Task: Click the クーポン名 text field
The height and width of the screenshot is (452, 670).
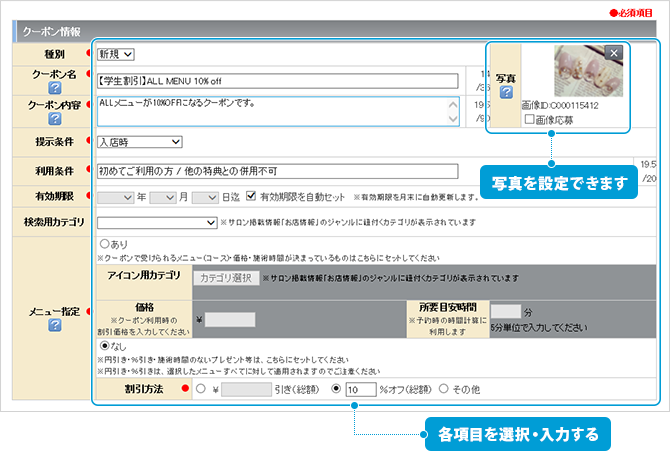Action: point(276,81)
